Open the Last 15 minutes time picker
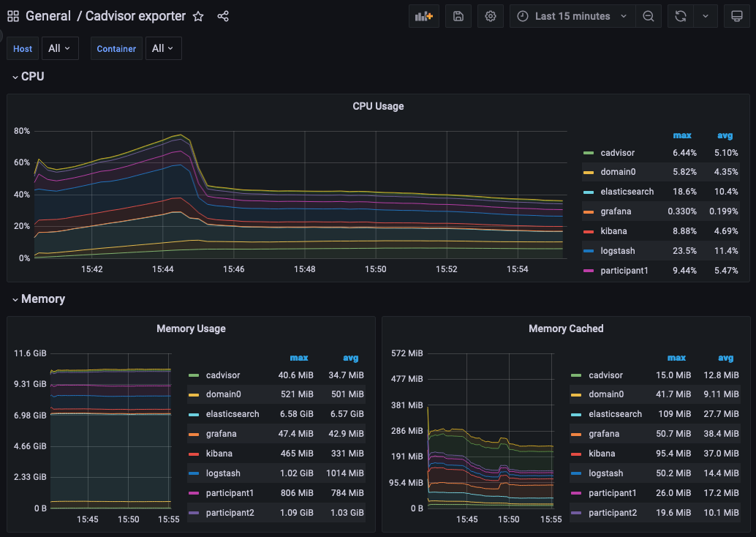This screenshot has height=537, width=756. (x=572, y=15)
